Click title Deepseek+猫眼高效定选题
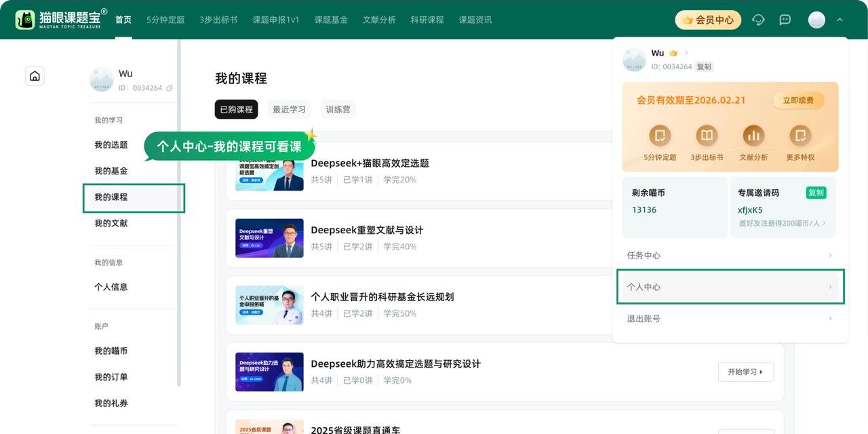Viewport: 868px width, 434px height. (370, 163)
